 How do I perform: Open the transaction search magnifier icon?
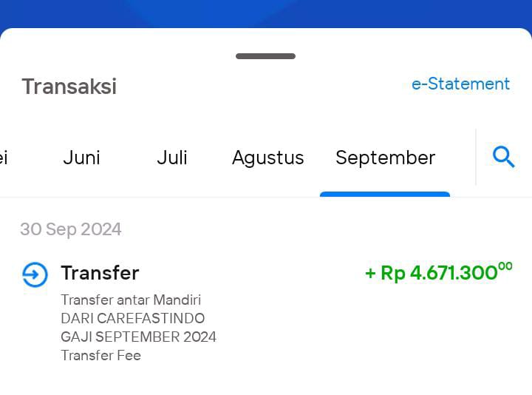pos(503,157)
